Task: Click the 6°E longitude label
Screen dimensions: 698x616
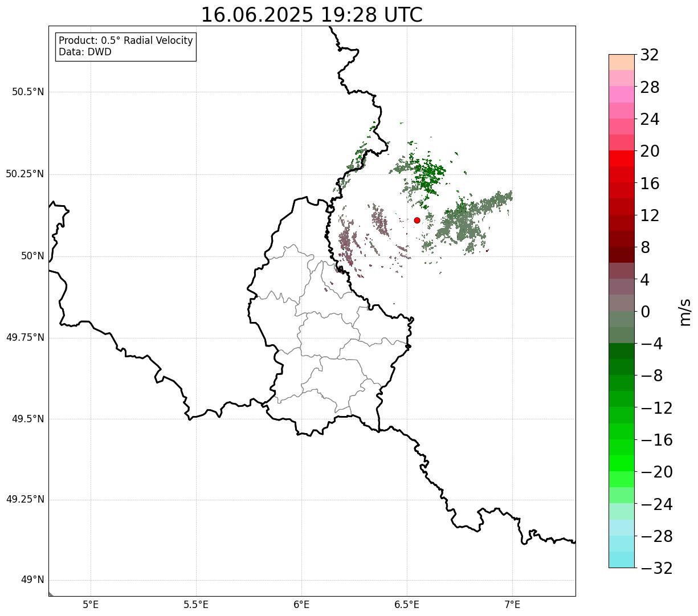Action: click(x=301, y=605)
